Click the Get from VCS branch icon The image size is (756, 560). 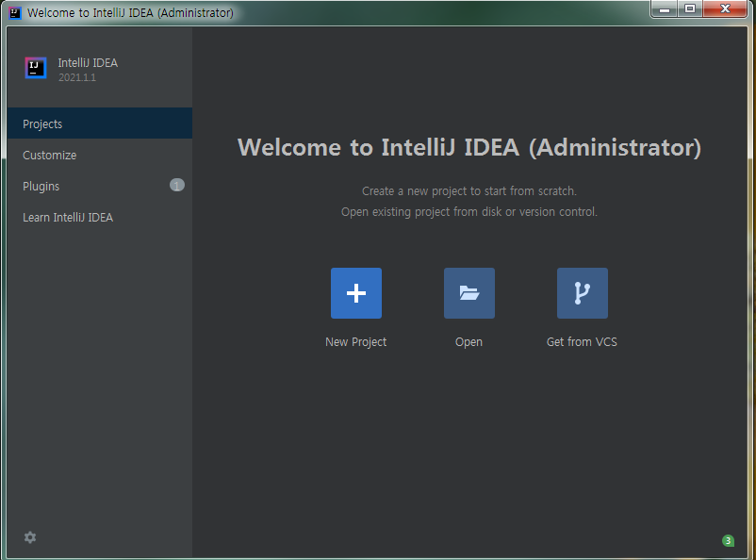click(x=582, y=293)
